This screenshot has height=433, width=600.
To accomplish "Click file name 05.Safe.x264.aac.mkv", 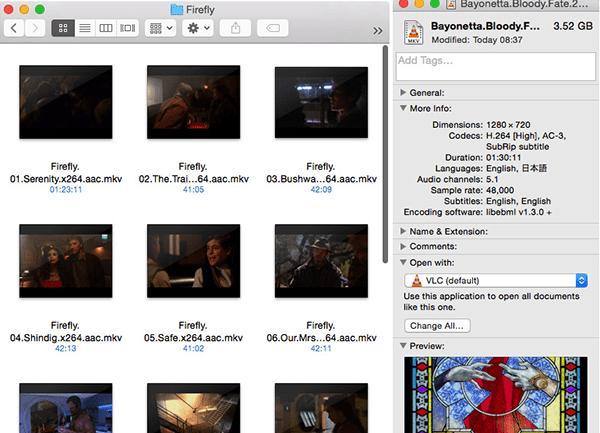I will [x=194, y=338].
